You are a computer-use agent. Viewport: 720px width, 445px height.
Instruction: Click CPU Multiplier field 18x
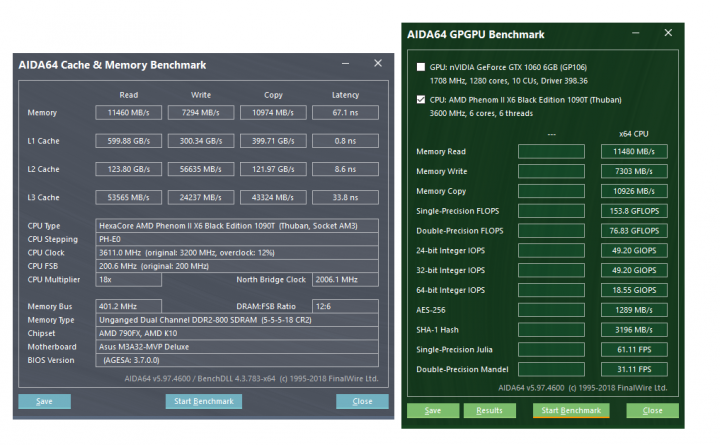pyautogui.click(x=129, y=280)
